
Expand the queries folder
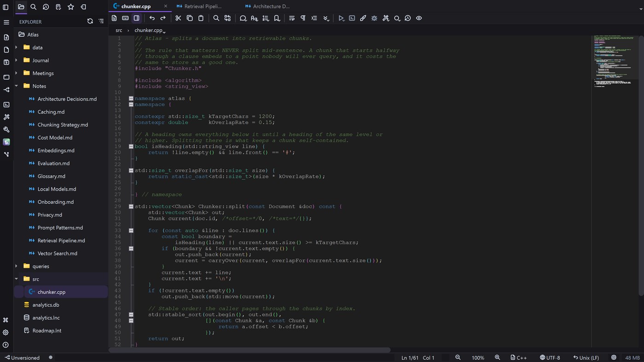[17, 266]
